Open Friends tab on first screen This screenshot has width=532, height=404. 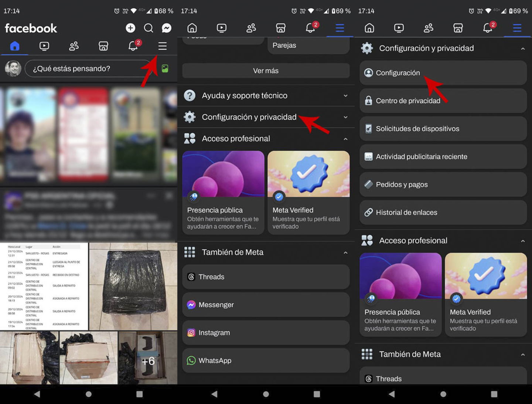coord(74,46)
